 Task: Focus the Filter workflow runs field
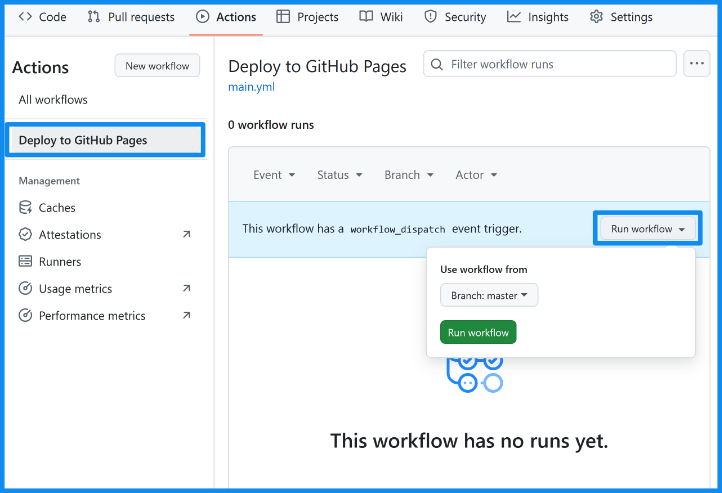(x=560, y=64)
